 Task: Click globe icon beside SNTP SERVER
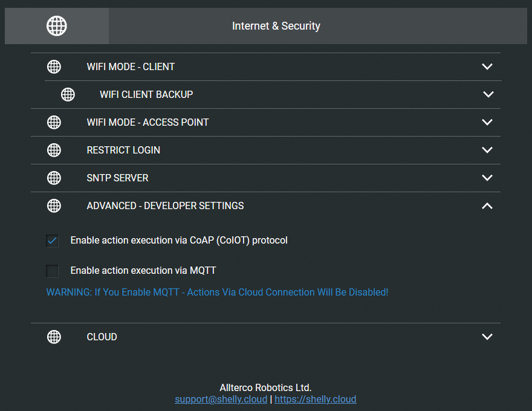coord(54,178)
